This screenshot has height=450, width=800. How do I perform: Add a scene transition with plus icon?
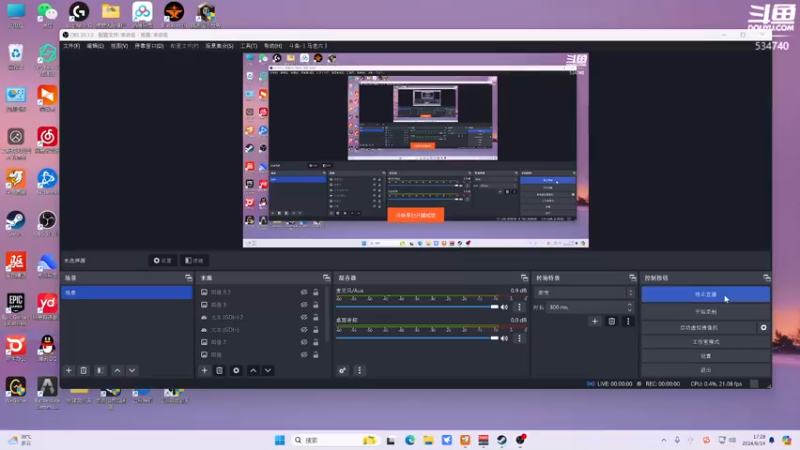click(595, 321)
